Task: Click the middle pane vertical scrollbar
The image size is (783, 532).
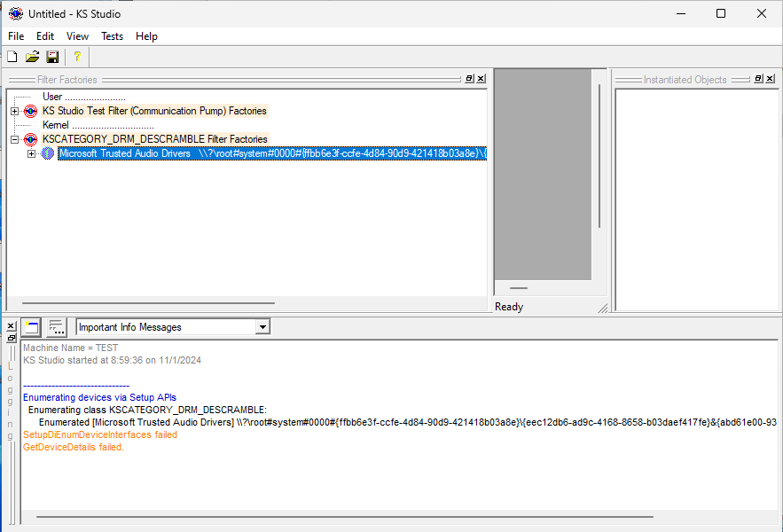Action: pyautogui.click(x=599, y=156)
